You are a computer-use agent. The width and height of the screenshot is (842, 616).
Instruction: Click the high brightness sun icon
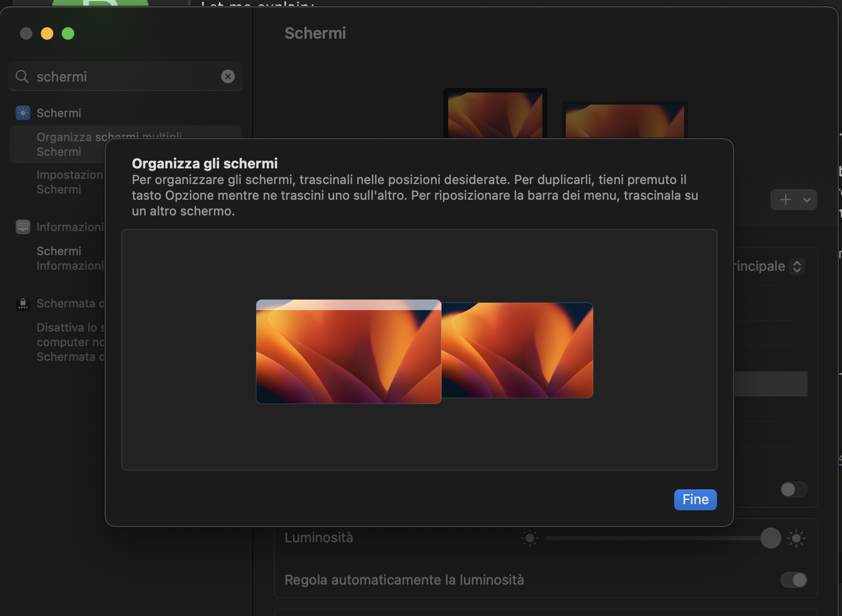tap(796, 538)
